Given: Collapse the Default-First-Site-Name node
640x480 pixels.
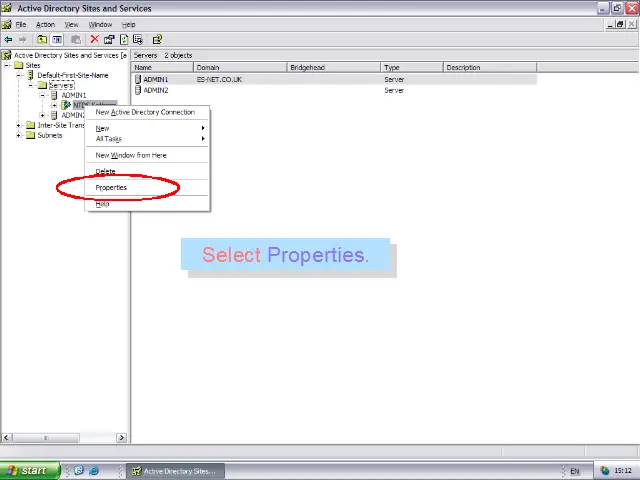Looking at the screenshot, I should (19, 75).
